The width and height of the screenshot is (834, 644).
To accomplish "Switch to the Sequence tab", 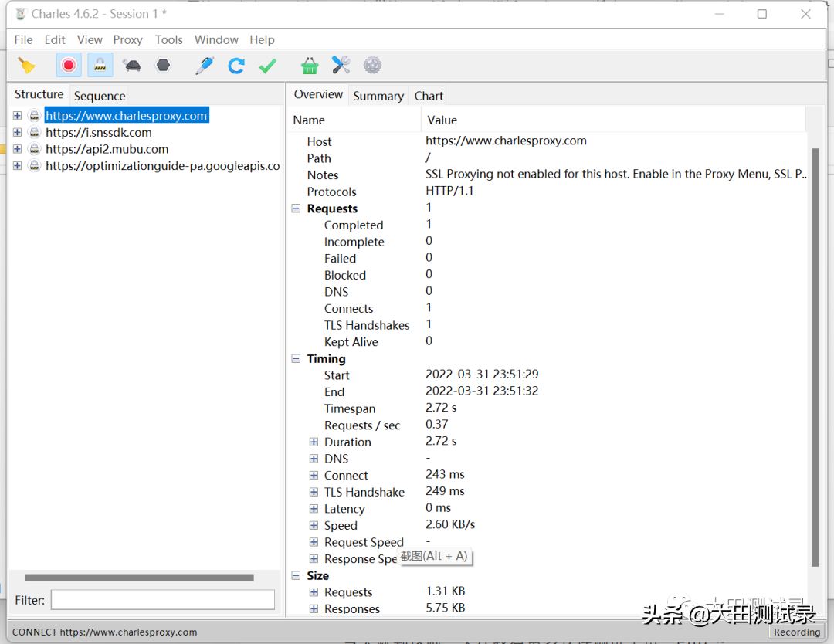I will (100, 96).
